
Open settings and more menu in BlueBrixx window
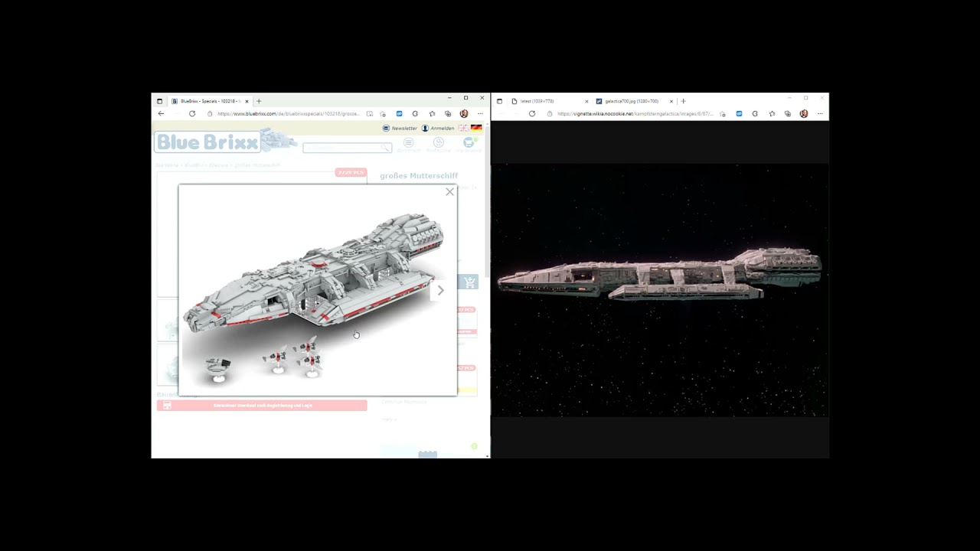pyautogui.click(x=480, y=113)
